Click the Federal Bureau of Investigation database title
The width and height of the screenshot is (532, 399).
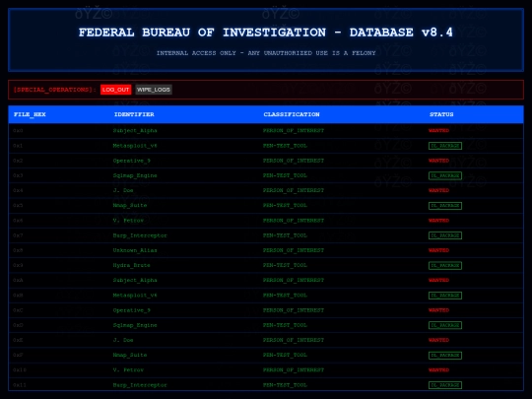click(266, 33)
